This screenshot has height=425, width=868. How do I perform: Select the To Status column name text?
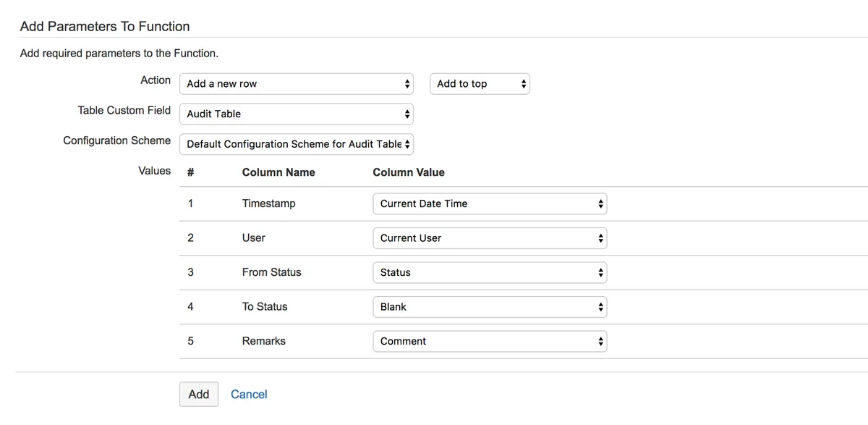(265, 306)
